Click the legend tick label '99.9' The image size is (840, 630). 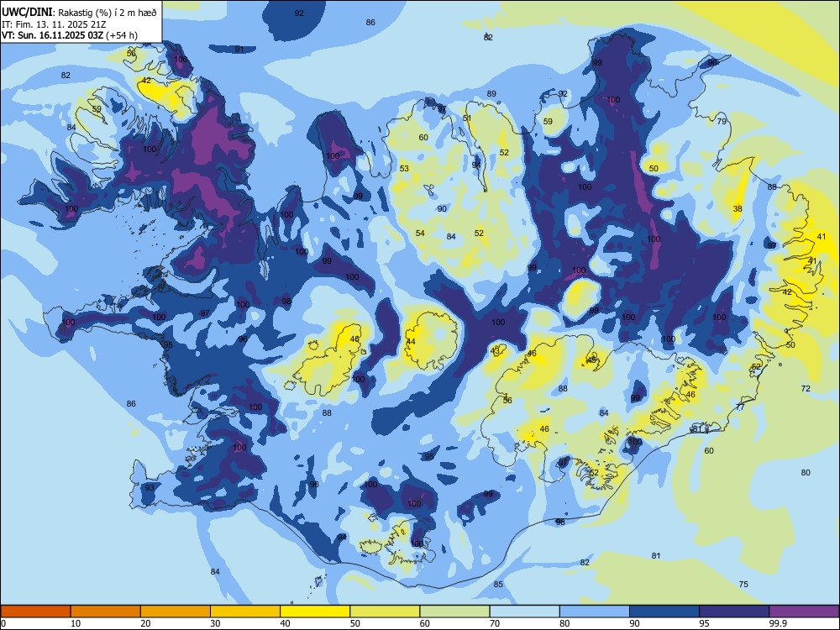[x=779, y=623]
